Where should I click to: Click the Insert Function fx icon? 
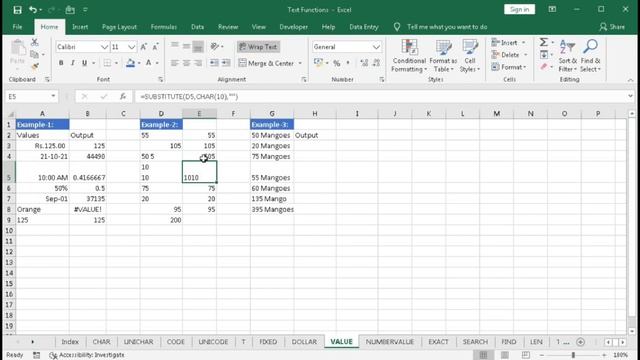(122, 96)
